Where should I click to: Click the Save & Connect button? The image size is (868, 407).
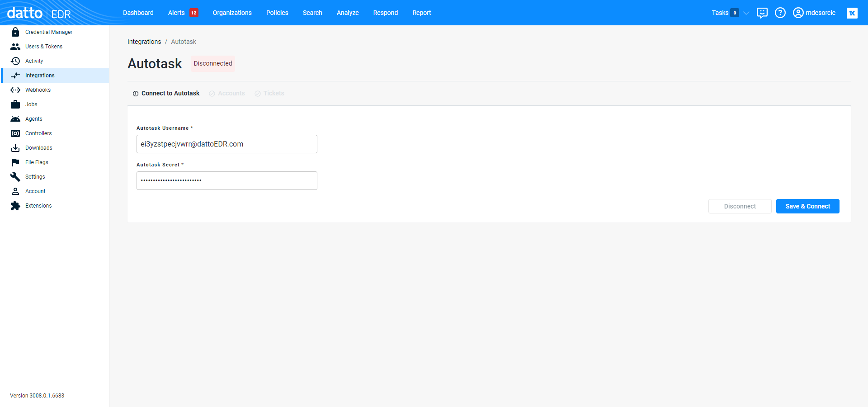[x=808, y=206]
